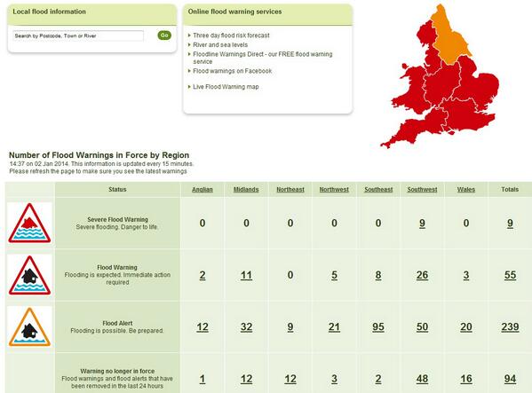Select the Southwest region column header
The image size is (532, 393).
tap(422, 189)
